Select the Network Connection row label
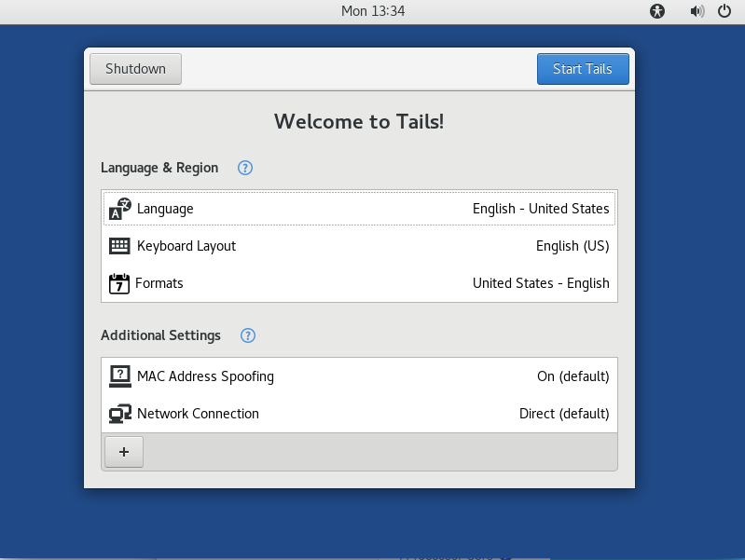The width and height of the screenshot is (745, 560). pos(198,414)
